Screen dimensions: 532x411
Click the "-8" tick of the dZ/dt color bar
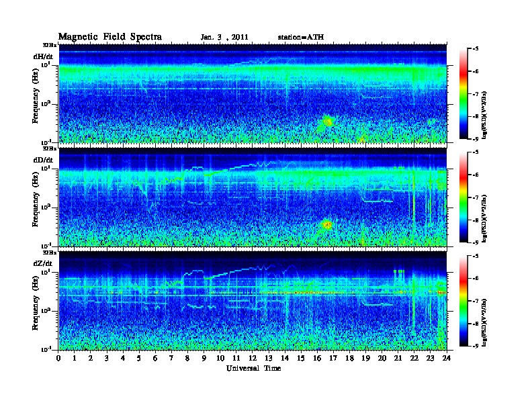(476, 324)
